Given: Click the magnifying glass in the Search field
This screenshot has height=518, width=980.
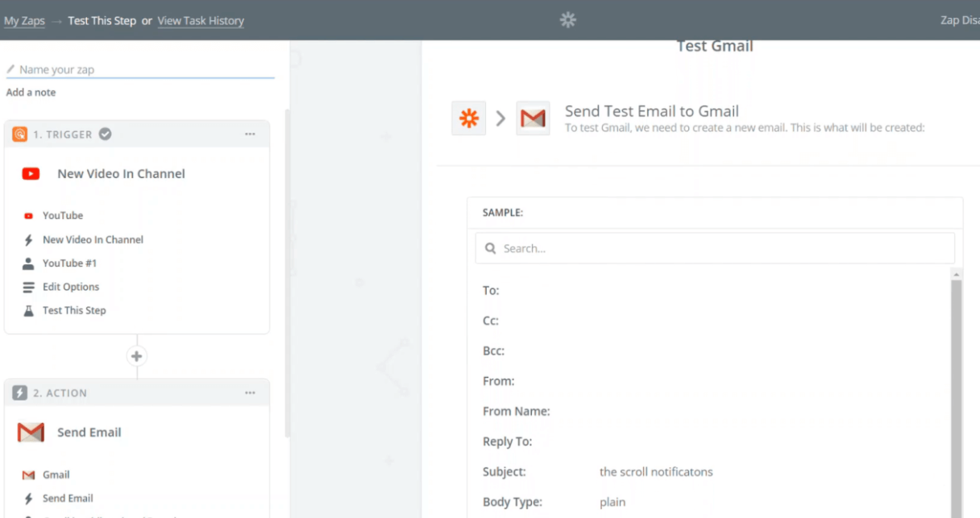Looking at the screenshot, I should (x=491, y=248).
